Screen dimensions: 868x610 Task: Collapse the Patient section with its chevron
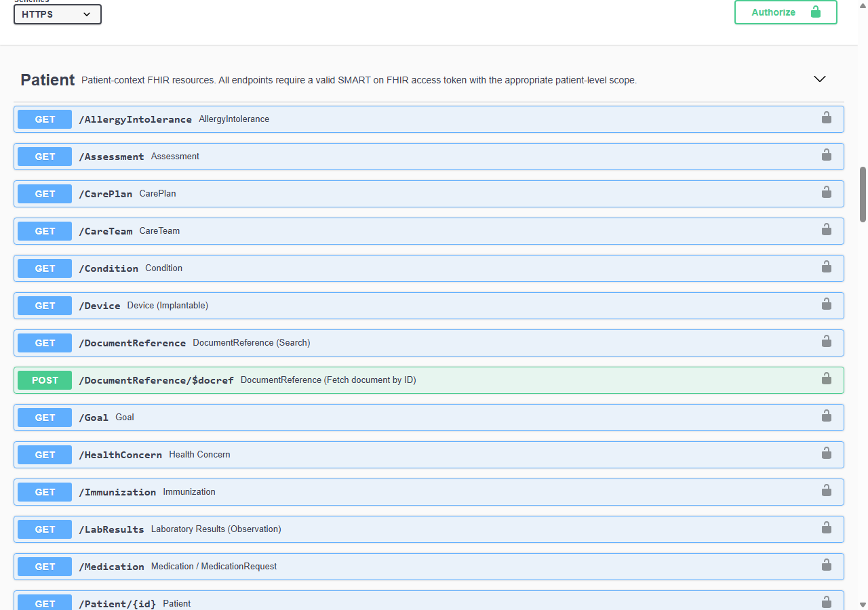tap(819, 79)
